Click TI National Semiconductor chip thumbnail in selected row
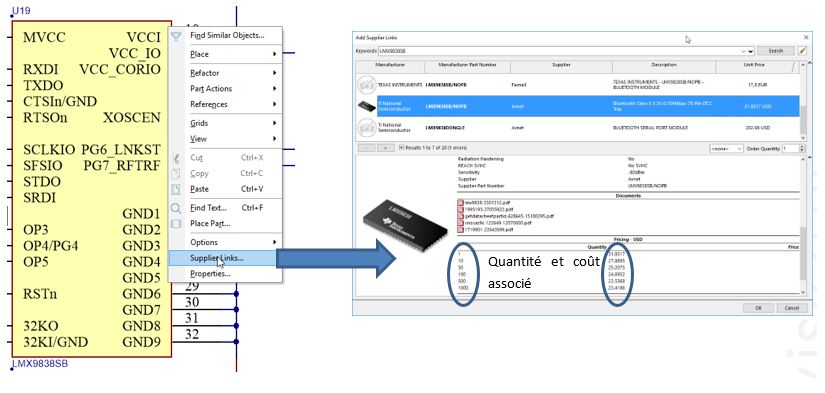The height and width of the screenshot is (393, 825). pyautogui.click(x=366, y=106)
